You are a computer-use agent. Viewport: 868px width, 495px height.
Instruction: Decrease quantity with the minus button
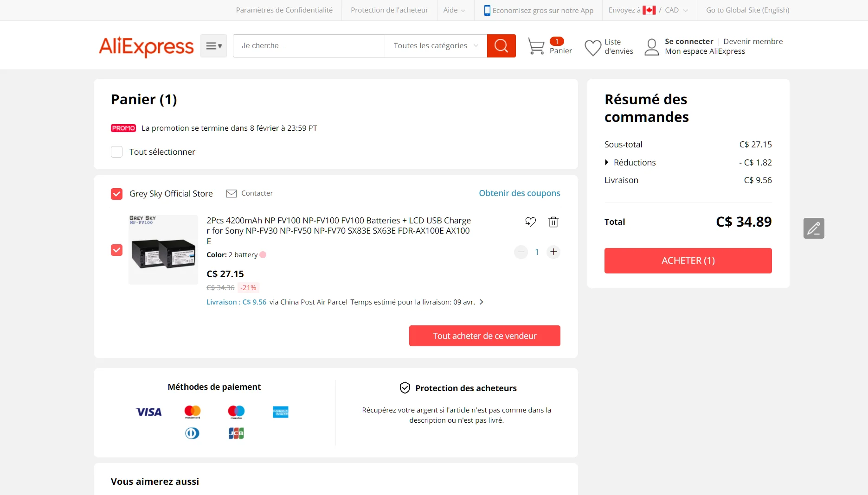coord(521,252)
